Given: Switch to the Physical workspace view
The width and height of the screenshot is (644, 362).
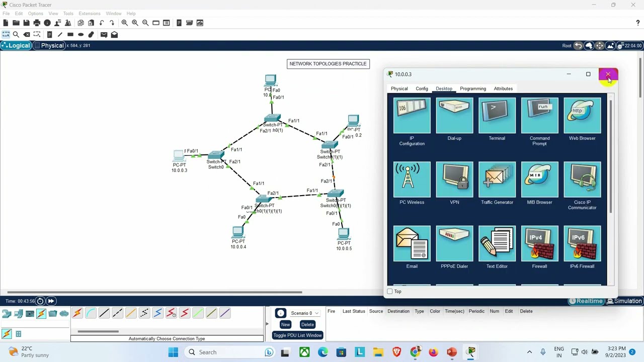Looking at the screenshot, I should pyautogui.click(x=49, y=46).
